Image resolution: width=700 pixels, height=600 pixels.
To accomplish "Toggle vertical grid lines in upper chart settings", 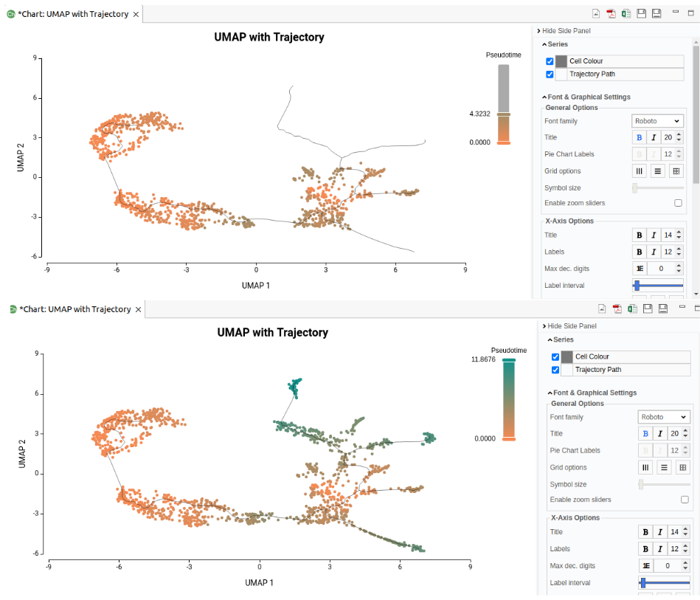I will click(x=640, y=171).
